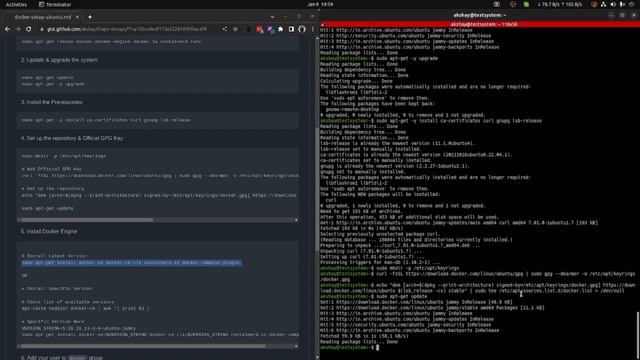Open the network status icon in system tray
The image size is (640, 360).
[604, 4]
